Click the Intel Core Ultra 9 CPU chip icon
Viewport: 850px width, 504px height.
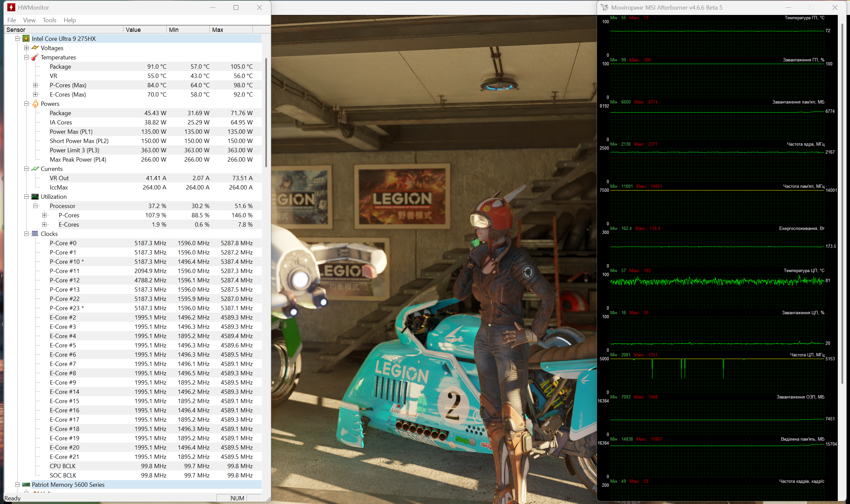[x=26, y=39]
